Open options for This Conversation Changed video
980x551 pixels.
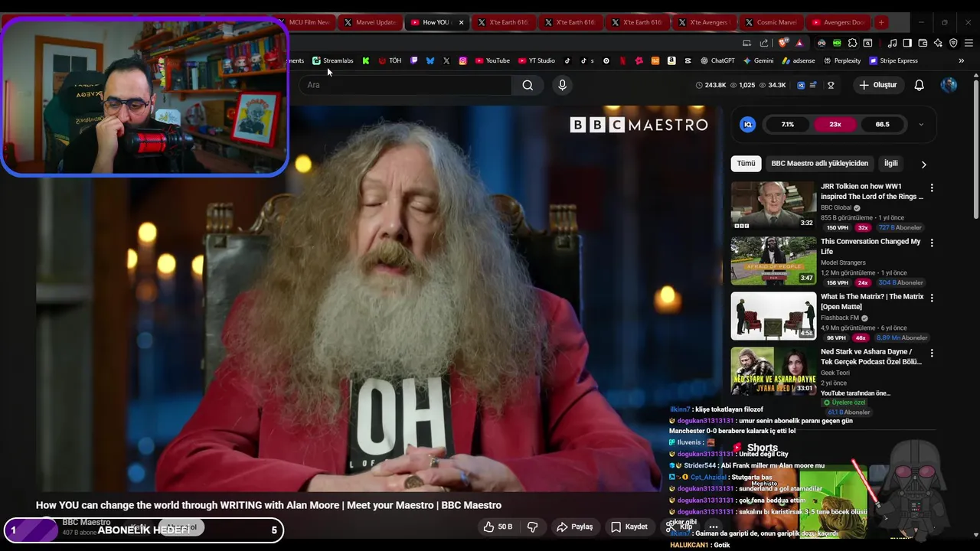tap(932, 243)
